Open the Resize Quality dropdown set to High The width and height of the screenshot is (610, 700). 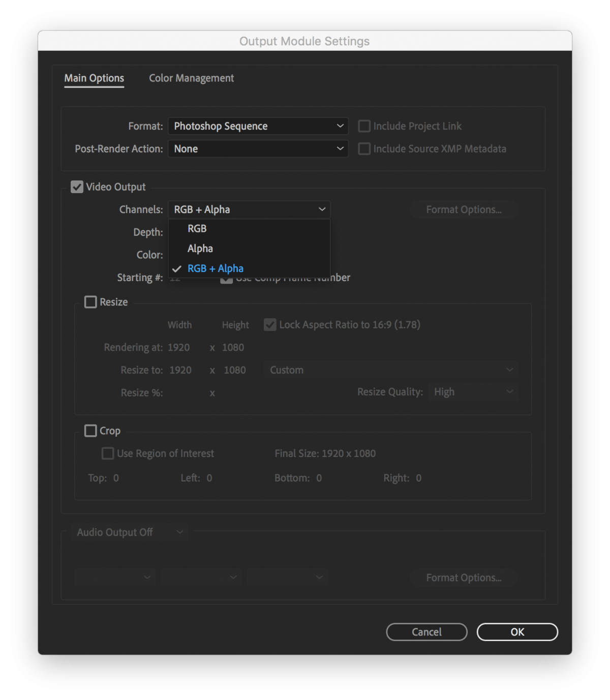tap(472, 391)
